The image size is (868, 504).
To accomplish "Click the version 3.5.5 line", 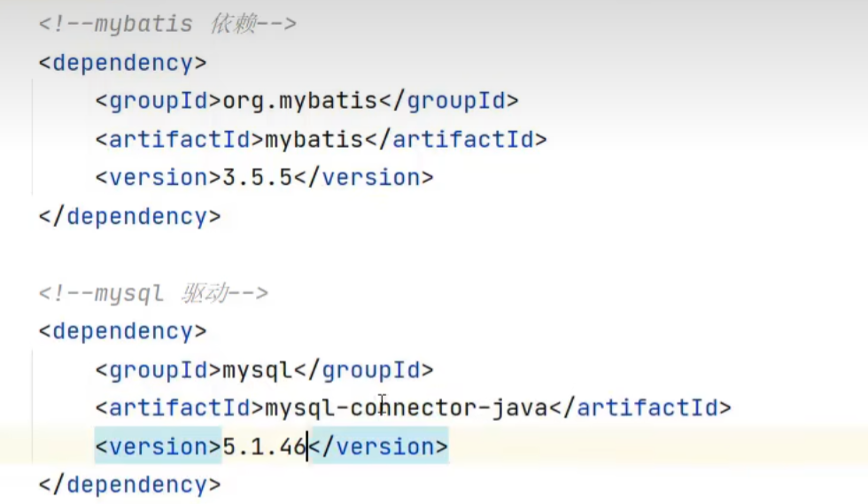I will coord(264,178).
